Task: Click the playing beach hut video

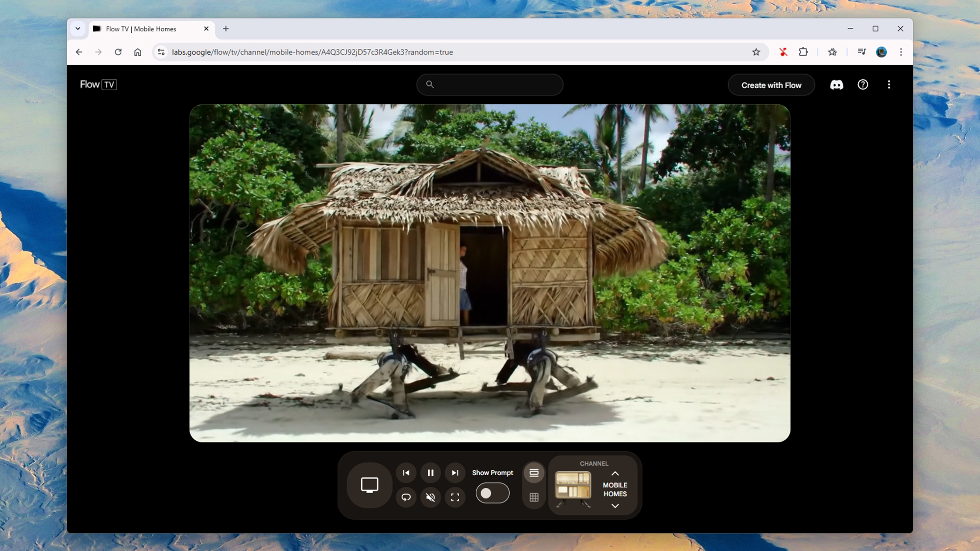Action: point(490,273)
